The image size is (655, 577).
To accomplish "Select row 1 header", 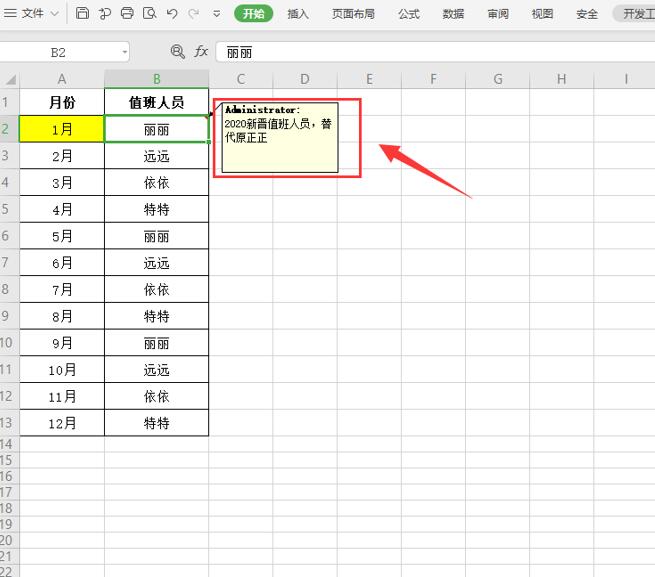I will click(x=9, y=102).
